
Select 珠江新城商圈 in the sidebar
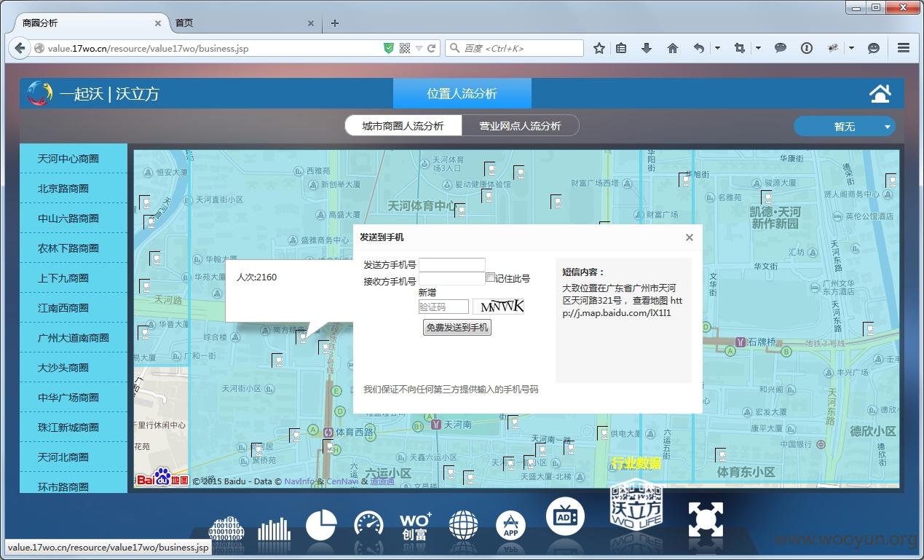click(74, 427)
